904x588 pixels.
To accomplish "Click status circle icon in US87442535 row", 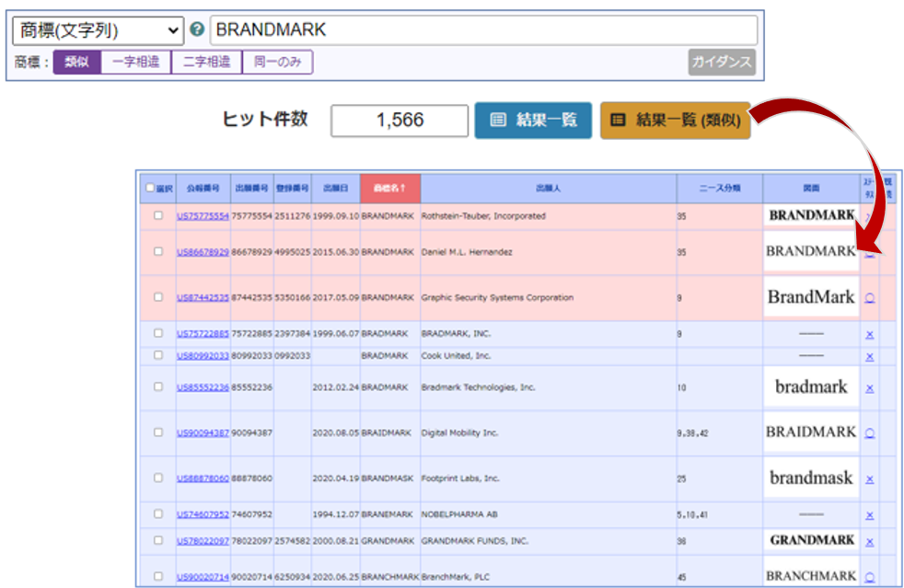I will click(x=869, y=298).
